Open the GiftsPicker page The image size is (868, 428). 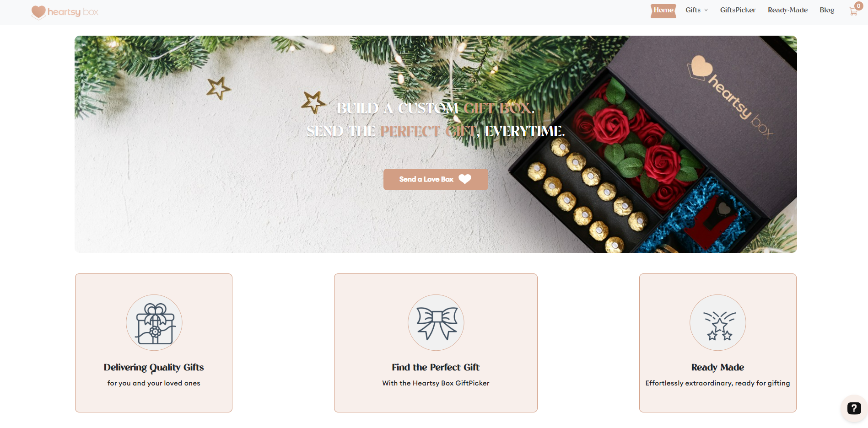point(738,10)
